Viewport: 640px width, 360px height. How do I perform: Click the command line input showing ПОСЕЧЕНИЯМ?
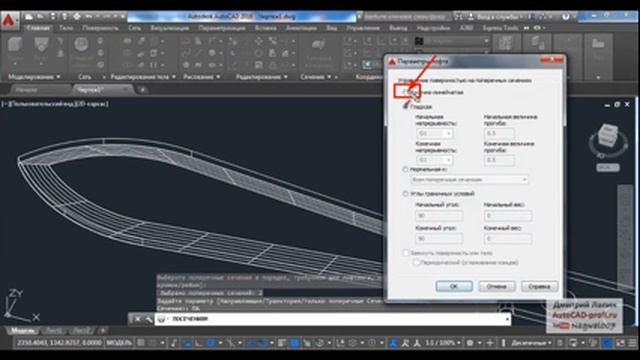[x=333, y=319]
